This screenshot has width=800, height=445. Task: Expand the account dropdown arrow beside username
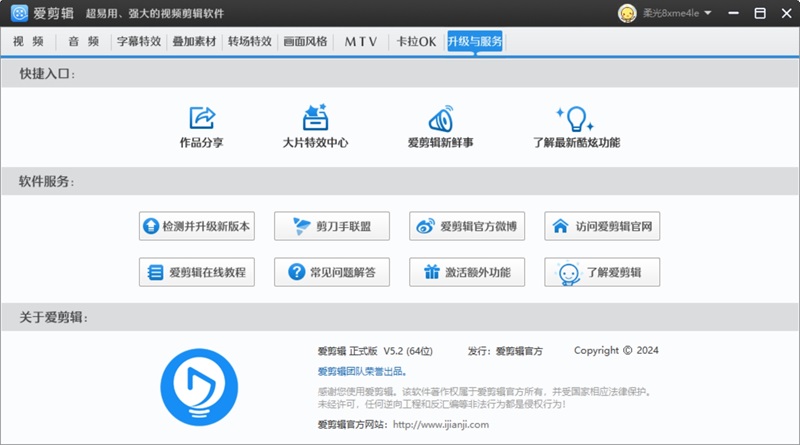[708, 13]
